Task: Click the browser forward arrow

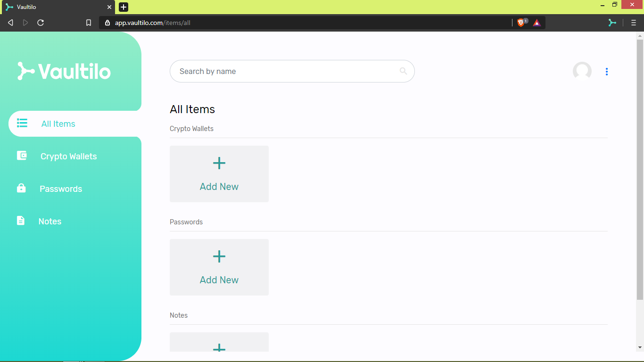Action: 25,23
